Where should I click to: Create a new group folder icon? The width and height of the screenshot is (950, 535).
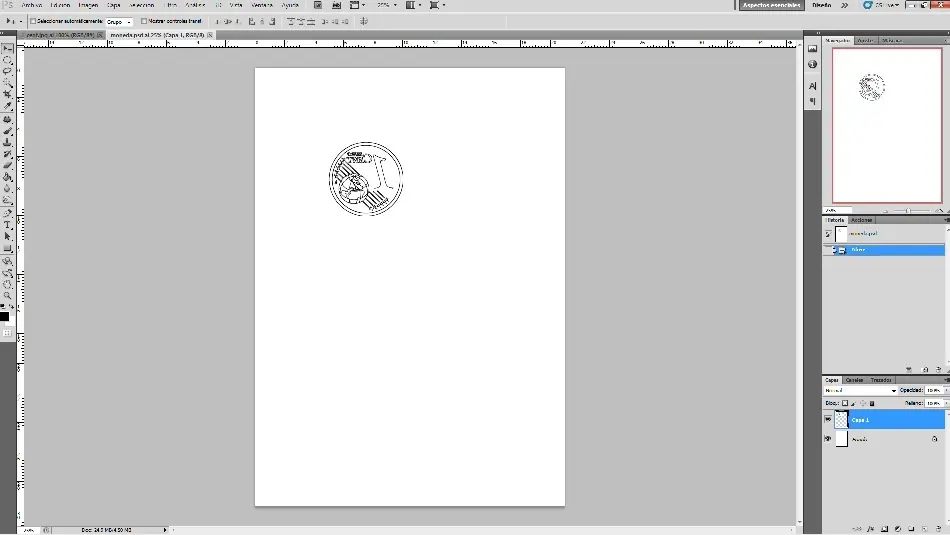(x=911, y=529)
